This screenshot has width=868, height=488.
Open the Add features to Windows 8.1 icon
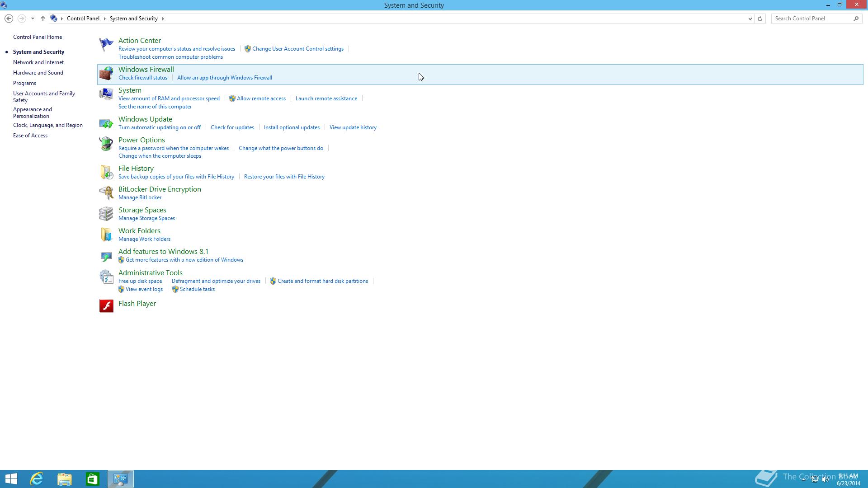[x=106, y=256]
